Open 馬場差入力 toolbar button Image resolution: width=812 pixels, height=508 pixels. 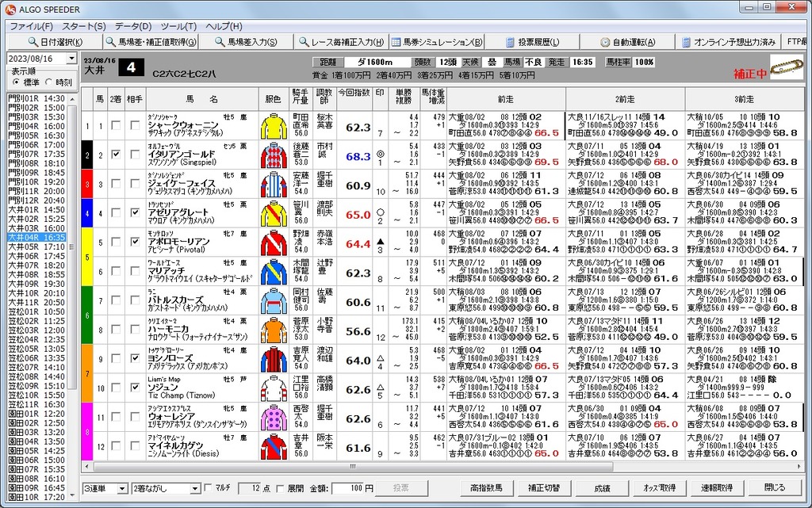tap(246, 42)
